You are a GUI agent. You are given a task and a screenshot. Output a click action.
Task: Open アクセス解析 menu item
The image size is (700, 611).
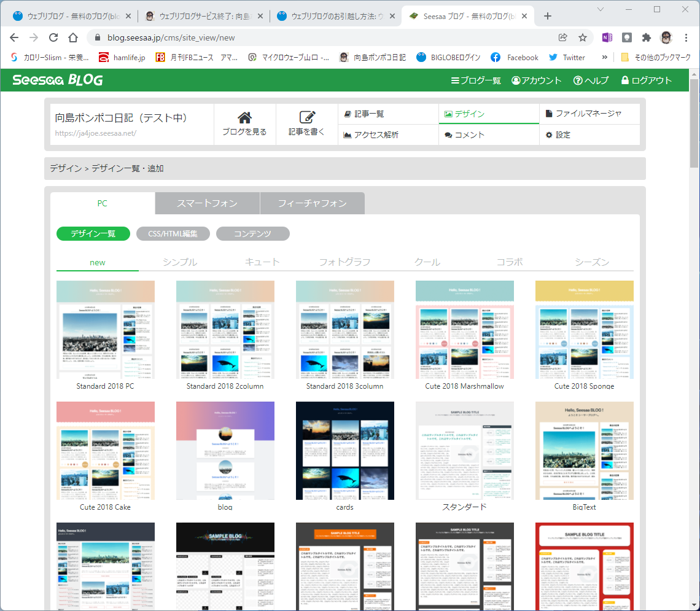389,134
